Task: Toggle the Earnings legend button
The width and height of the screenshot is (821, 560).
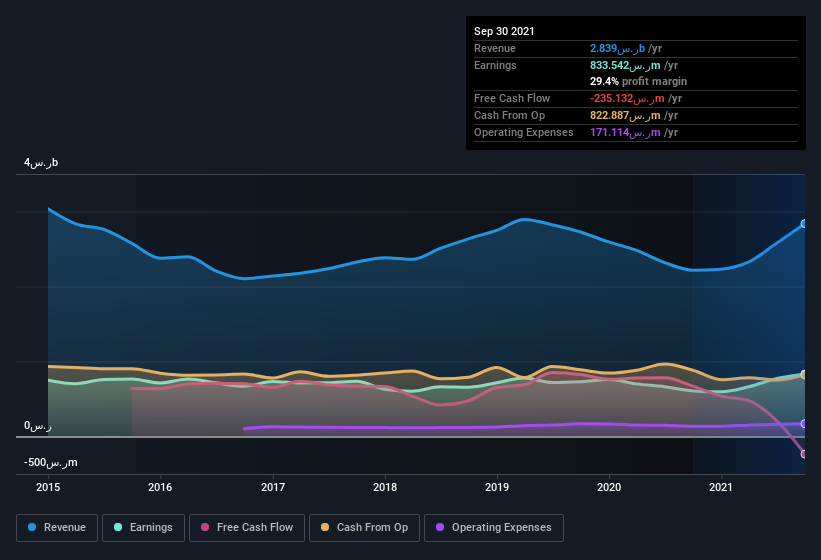Action: (143, 528)
